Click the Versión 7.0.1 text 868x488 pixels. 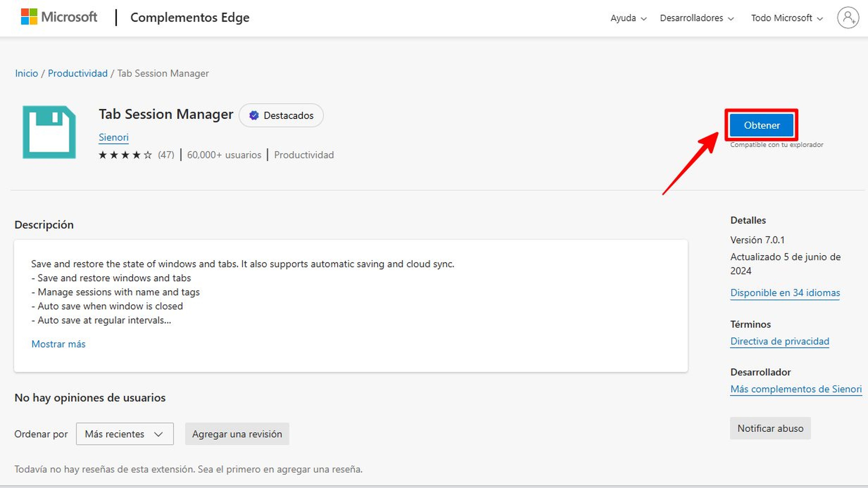click(757, 240)
